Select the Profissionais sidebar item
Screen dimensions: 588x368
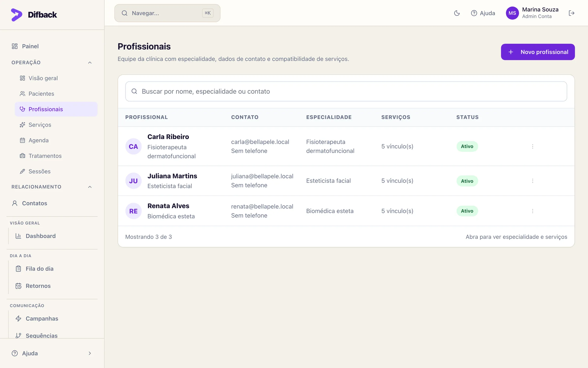coord(56,109)
